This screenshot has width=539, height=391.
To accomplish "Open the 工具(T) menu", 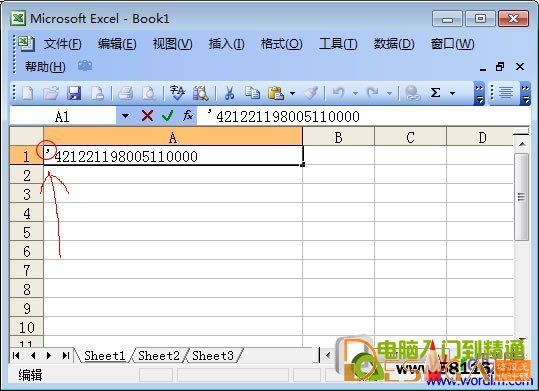I will (338, 44).
